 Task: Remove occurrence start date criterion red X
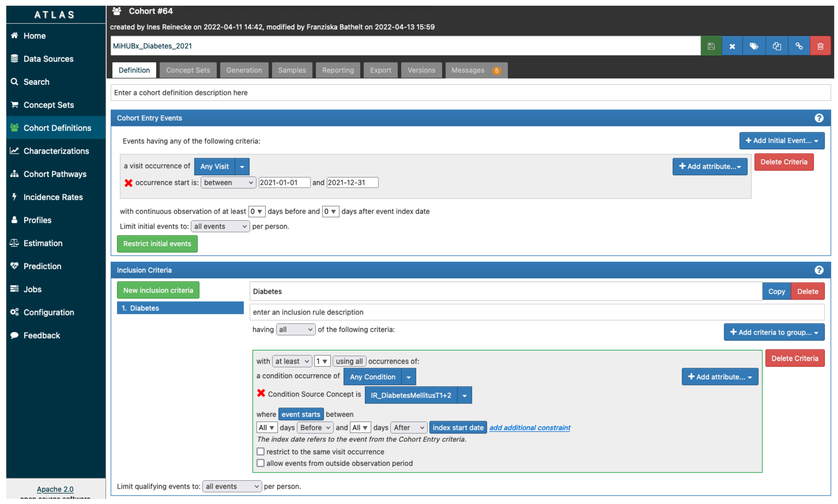(x=128, y=183)
